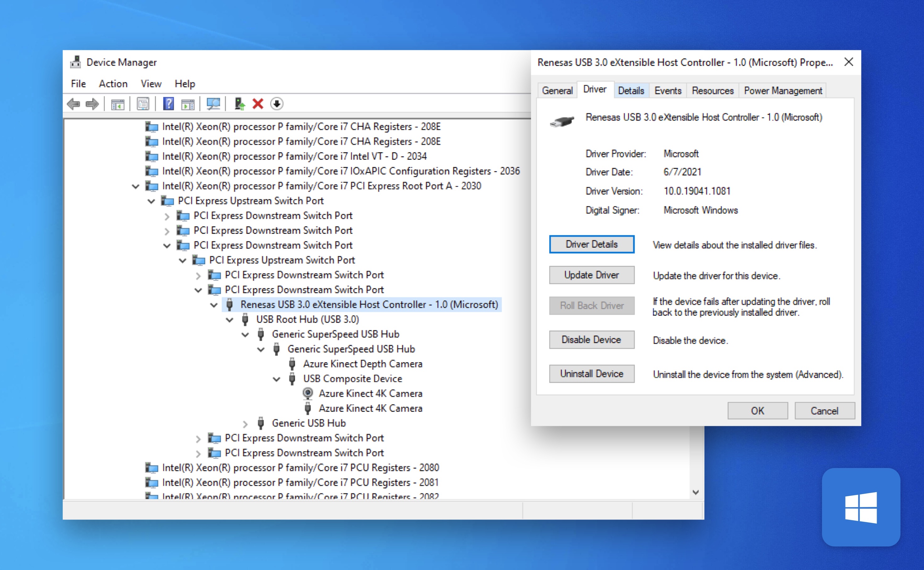Click the red X uninstall device icon
Screen dimensions: 924x570
tap(258, 104)
